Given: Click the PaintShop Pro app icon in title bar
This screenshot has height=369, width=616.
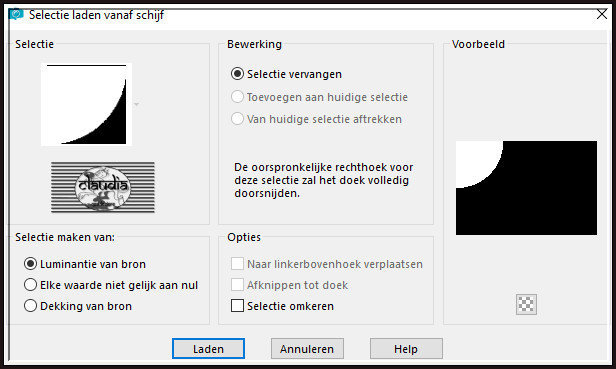Looking at the screenshot, I should [x=16, y=15].
